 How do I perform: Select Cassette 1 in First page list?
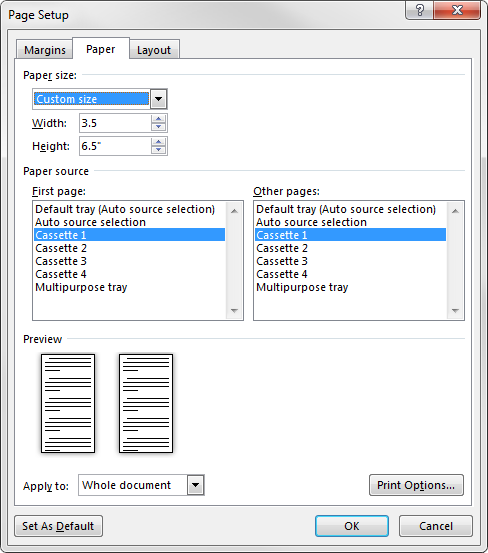tap(129, 235)
